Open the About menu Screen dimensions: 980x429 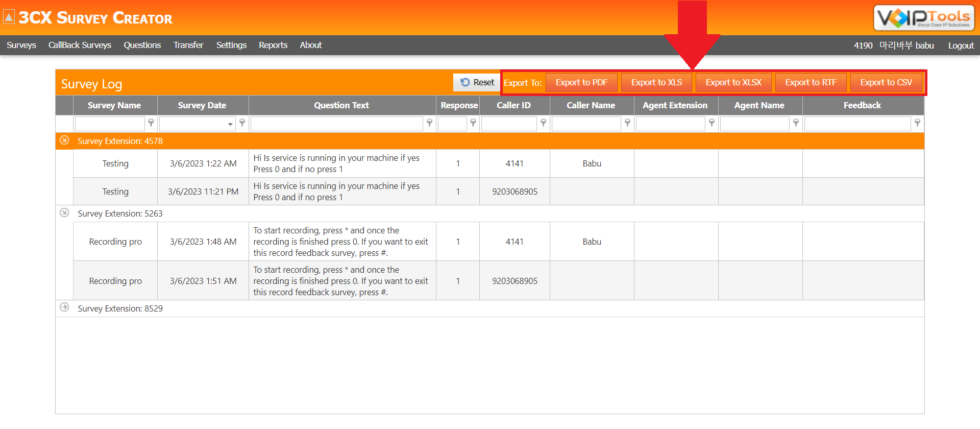pyautogui.click(x=311, y=45)
